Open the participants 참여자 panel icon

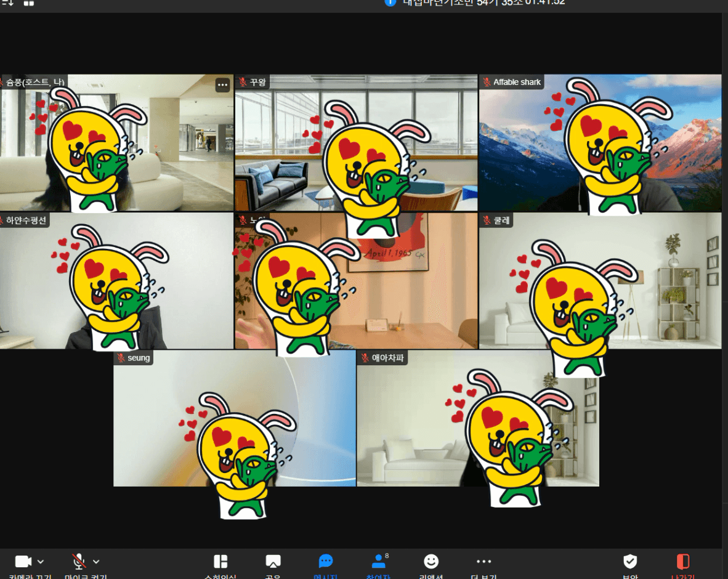(379, 561)
